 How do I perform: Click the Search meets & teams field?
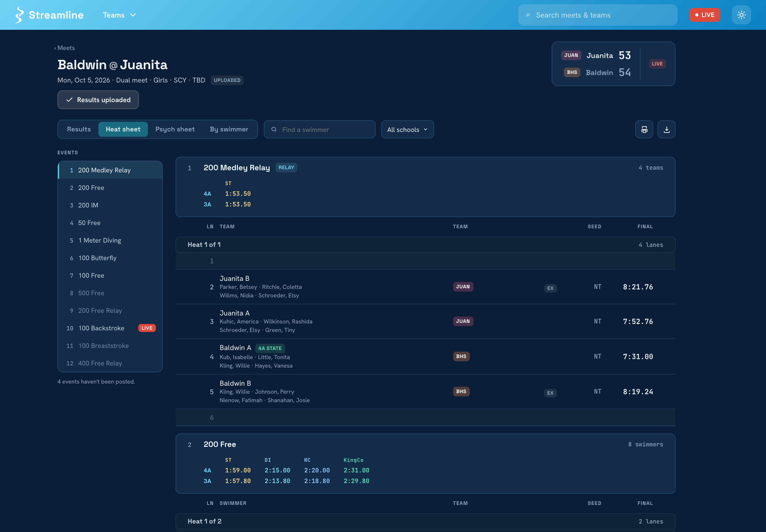tap(598, 15)
